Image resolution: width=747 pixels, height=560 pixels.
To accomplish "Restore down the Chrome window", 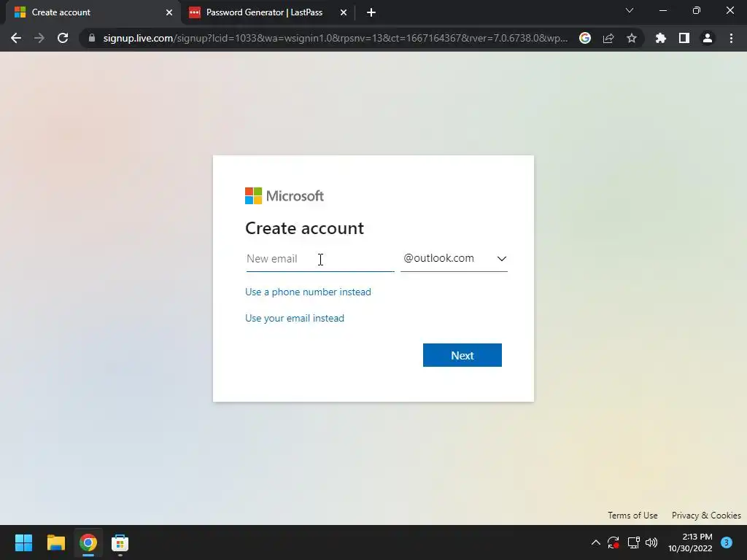I will [x=697, y=10].
